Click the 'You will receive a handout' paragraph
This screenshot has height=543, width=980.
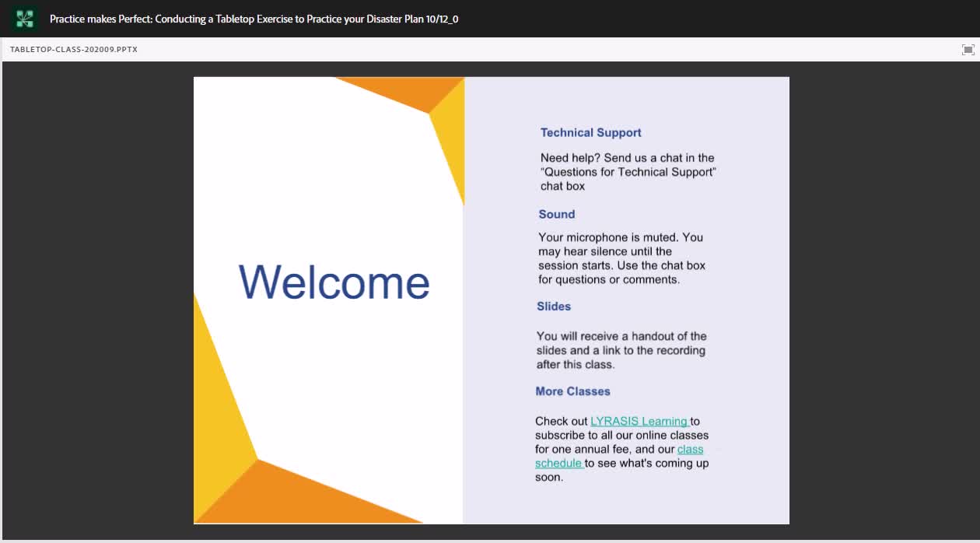coord(621,350)
